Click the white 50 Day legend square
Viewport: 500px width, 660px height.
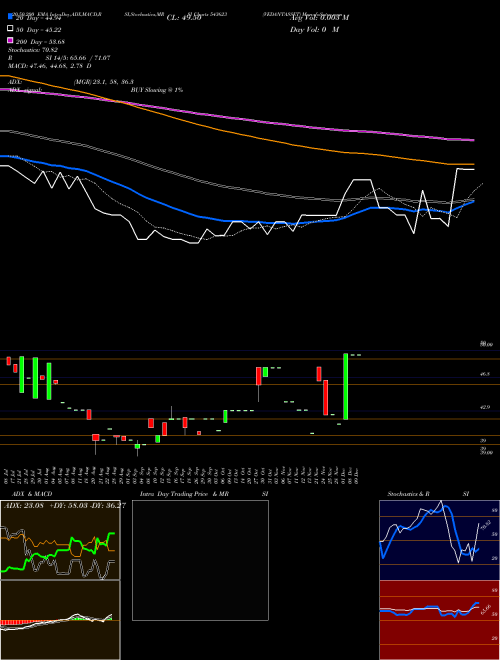tap(11, 29)
